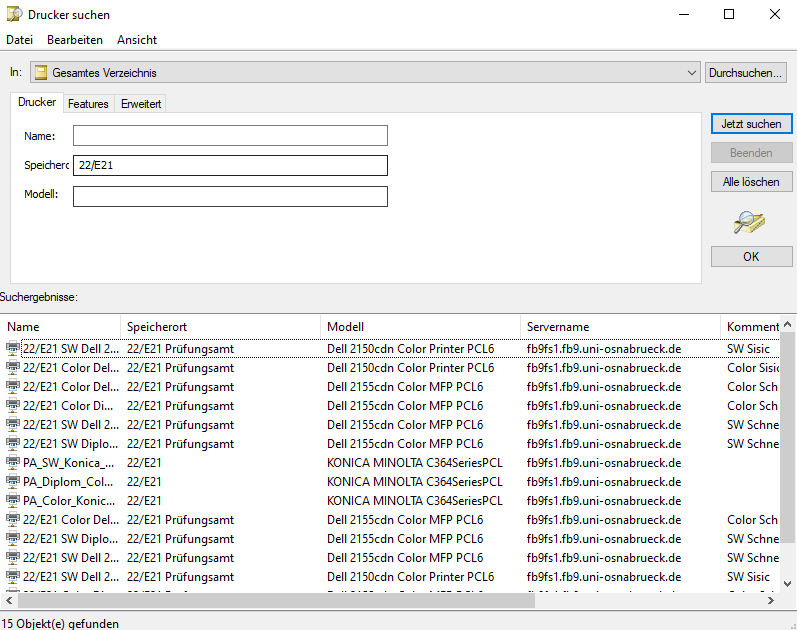Switch to the Features tab
This screenshot has height=630, width=797.
88,104
